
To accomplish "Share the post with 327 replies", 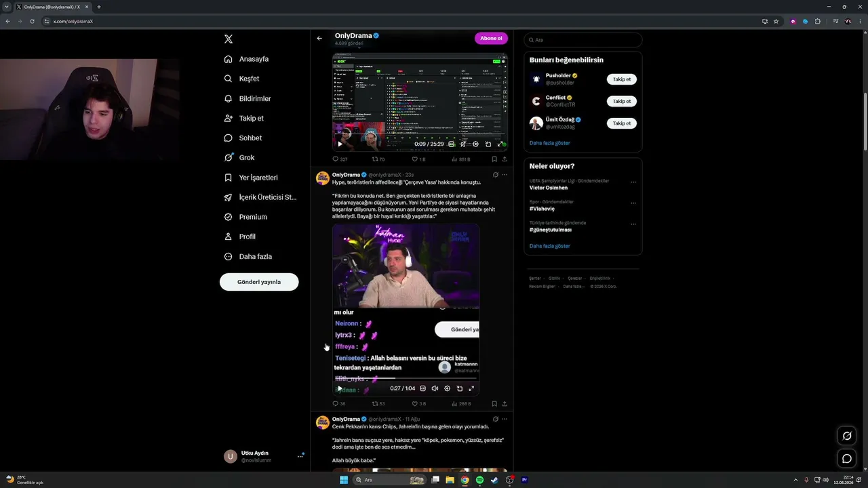I will point(505,159).
